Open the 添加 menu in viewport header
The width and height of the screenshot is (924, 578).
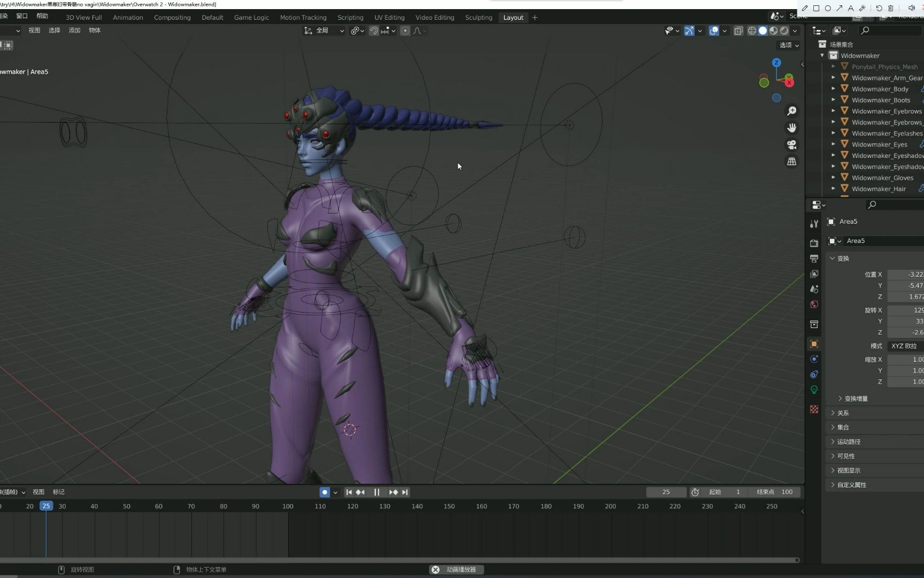tap(74, 31)
